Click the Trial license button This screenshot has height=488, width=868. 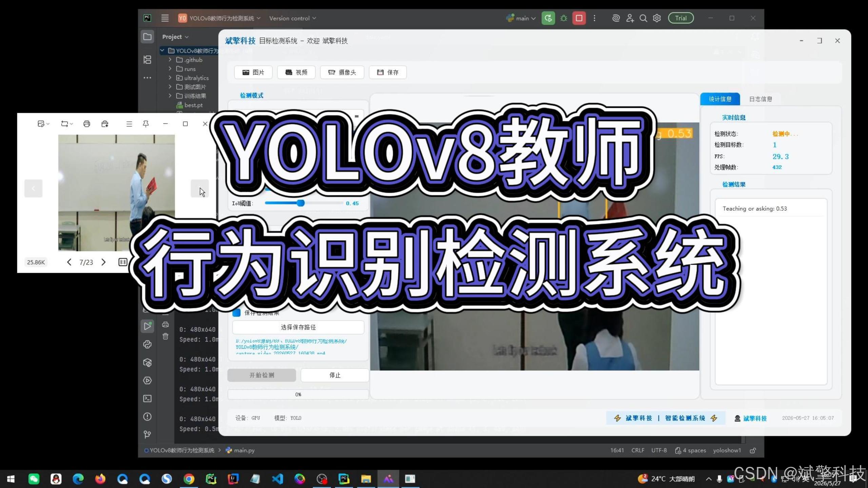[681, 18]
